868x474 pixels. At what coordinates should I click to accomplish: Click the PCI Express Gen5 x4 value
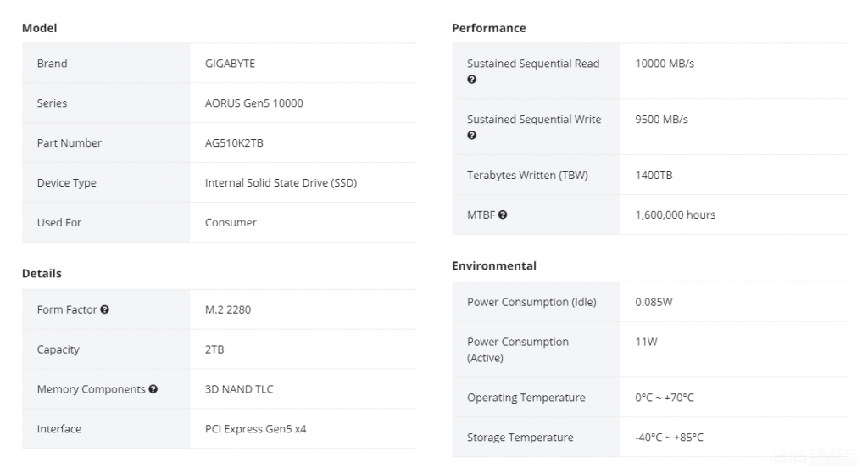pyautogui.click(x=255, y=429)
